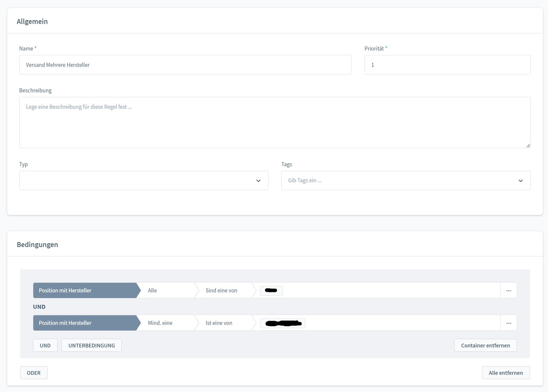
Task: Click Alle entfernen button
Action: coord(506,373)
